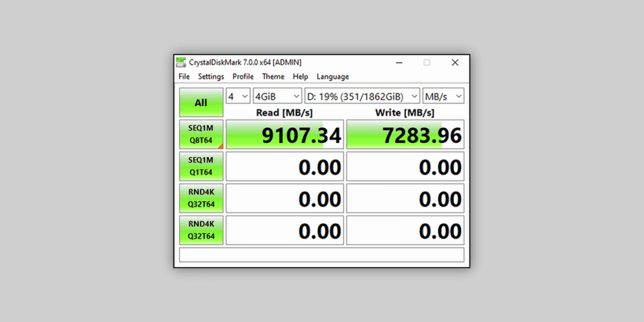Screen dimensions: 644x322
Task: Open the Help menu
Action: click(301, 76)
